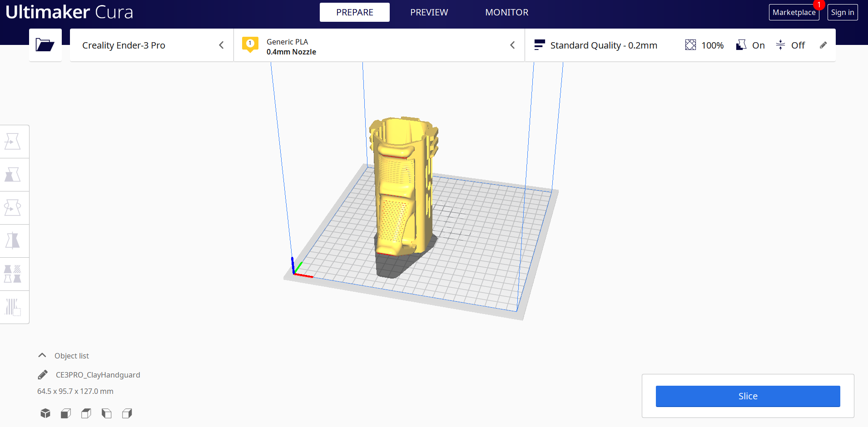
Task: Switch to the MONITOR tab
Action: point(506,12)
